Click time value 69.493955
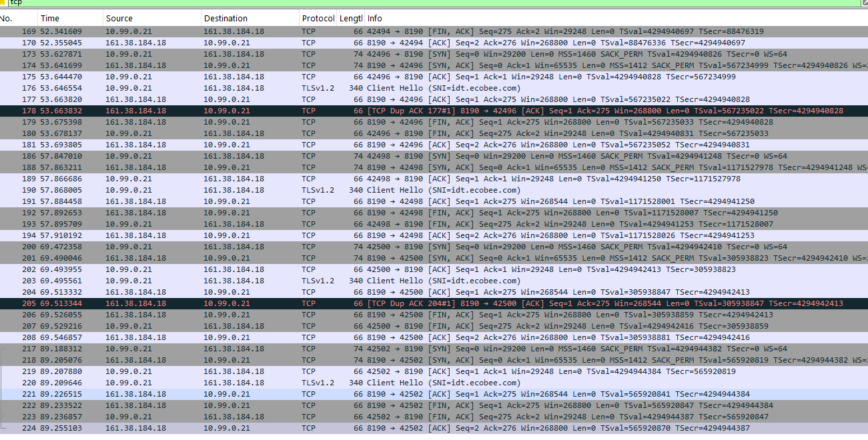The image size is (868, 440). point(61,269)
